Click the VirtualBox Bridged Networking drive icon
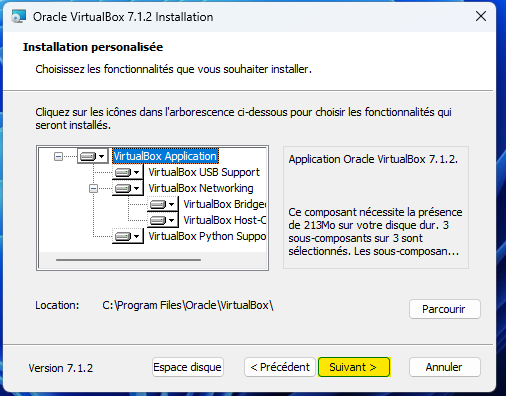Viewport: 506px width, 396px height. [158, 204]
